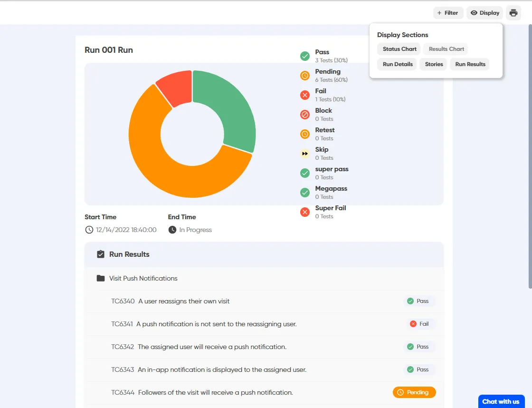Screen dimensions: 532x408
Task: Toggle the Results Chart section
Action: 446,49
